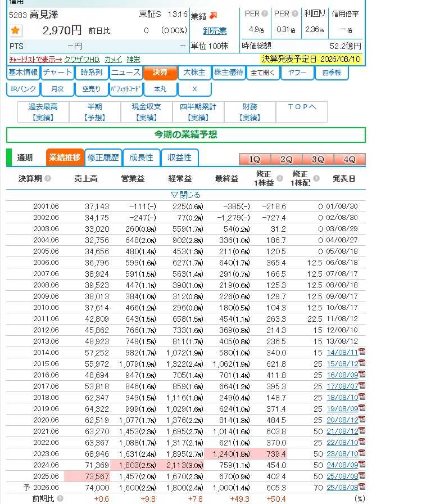Open the 株主優待 tab
Viewport: 440px width, 504px height.
pos(228,73)
